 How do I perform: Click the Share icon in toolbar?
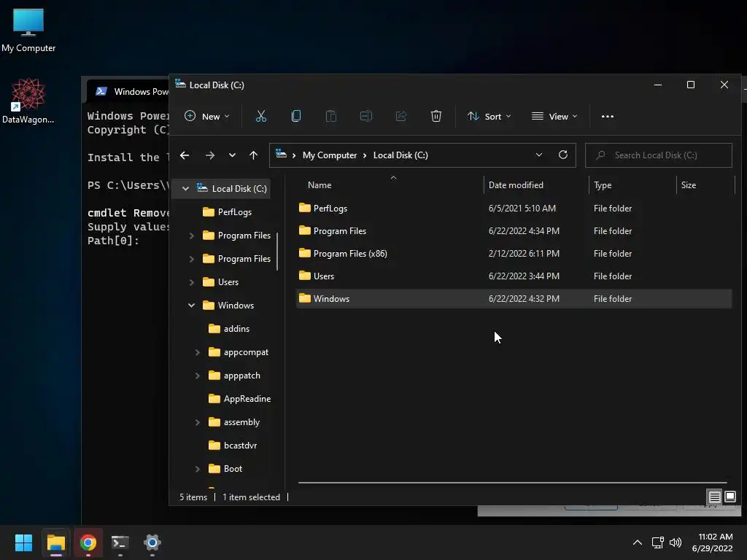pyautogui.click(x=401, y=116)
